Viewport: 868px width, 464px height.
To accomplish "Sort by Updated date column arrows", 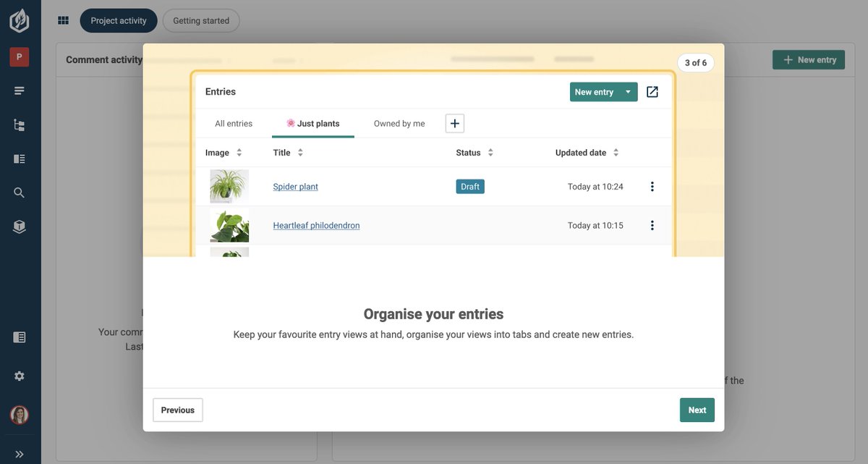I will pyautogui.click(x=616, y=153).
